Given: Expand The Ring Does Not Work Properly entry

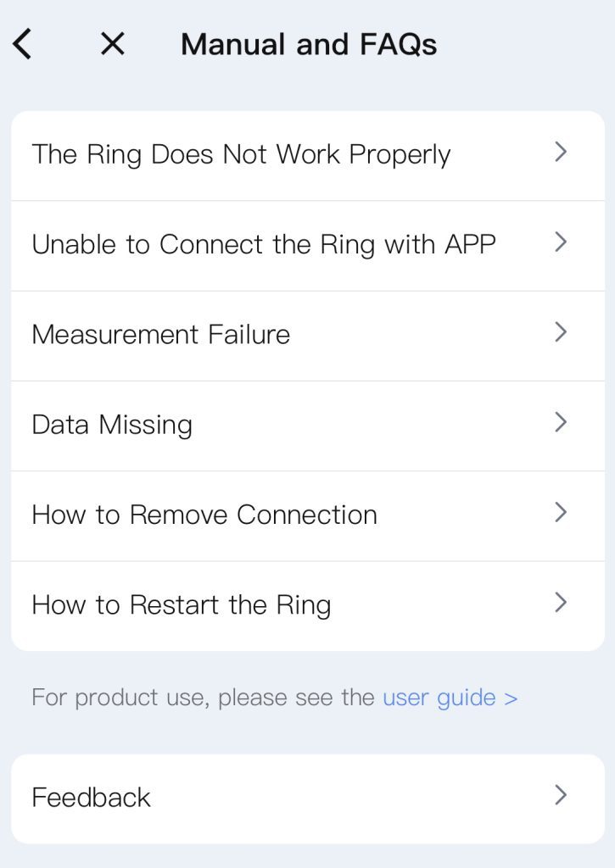Looking at the screenshot, I should click(x=241, y=154).
